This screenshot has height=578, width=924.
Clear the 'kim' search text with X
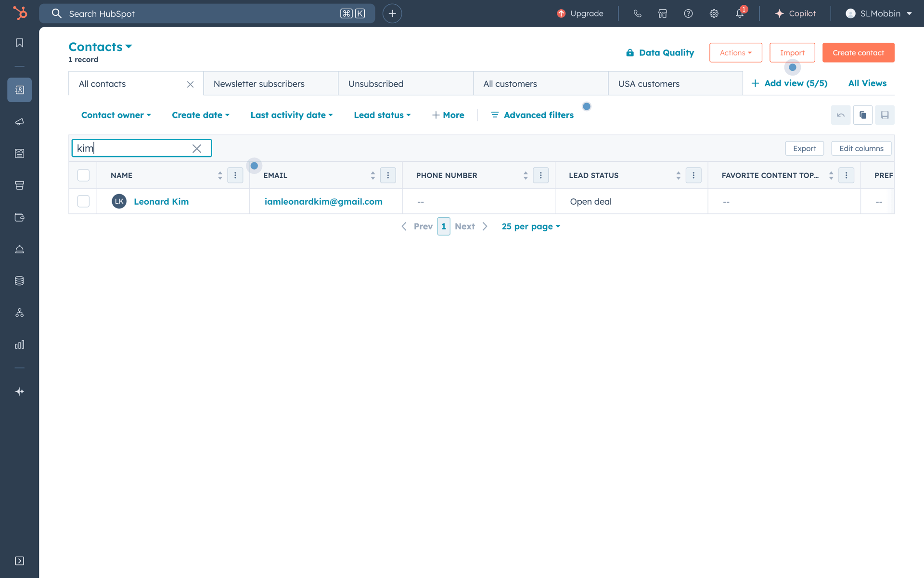coord(197,148)
